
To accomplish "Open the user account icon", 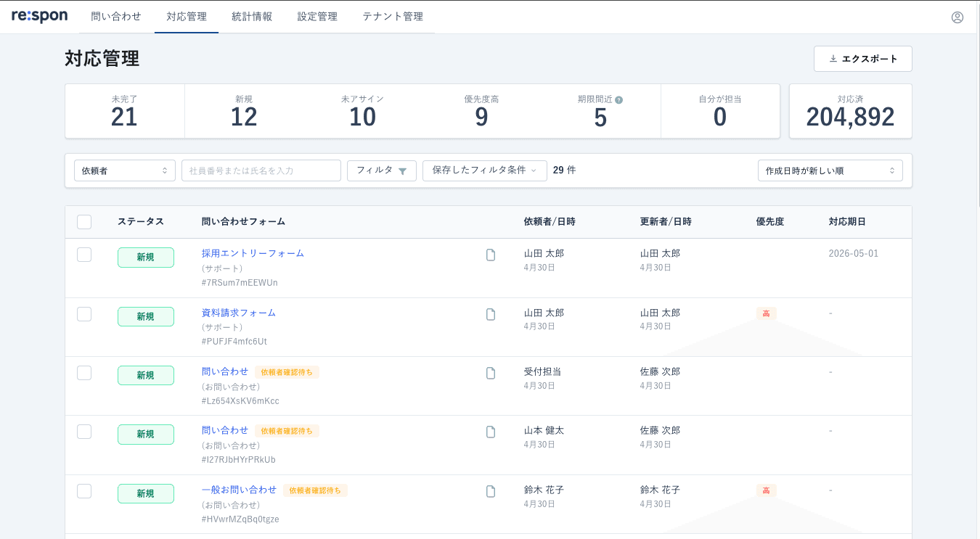I will tap(957, 17).
